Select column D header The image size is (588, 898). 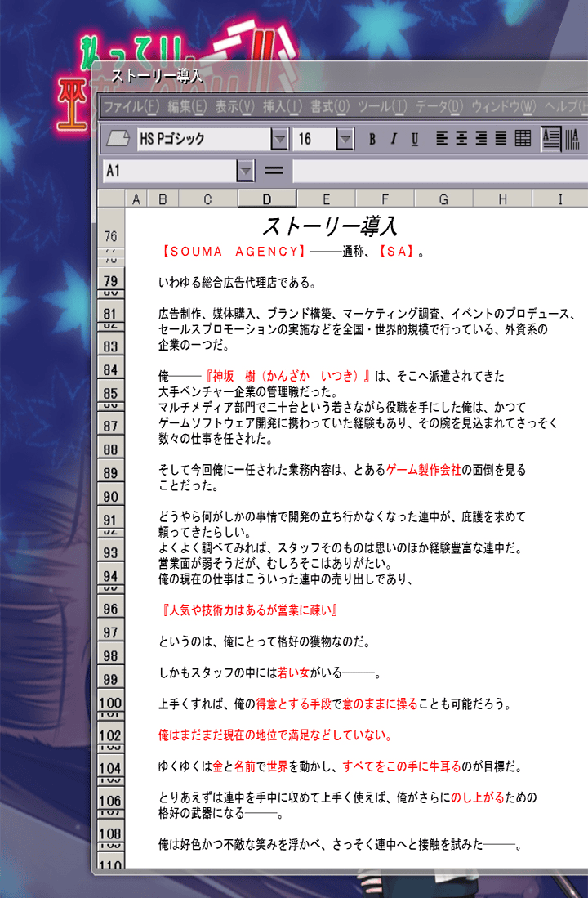point(266,199)
